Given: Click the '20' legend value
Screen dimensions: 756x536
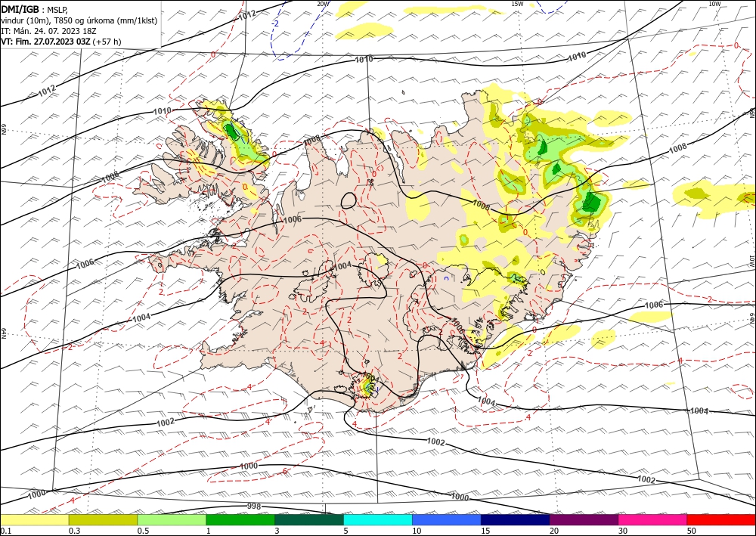Looking at the screenshot, I should [554, 531].
